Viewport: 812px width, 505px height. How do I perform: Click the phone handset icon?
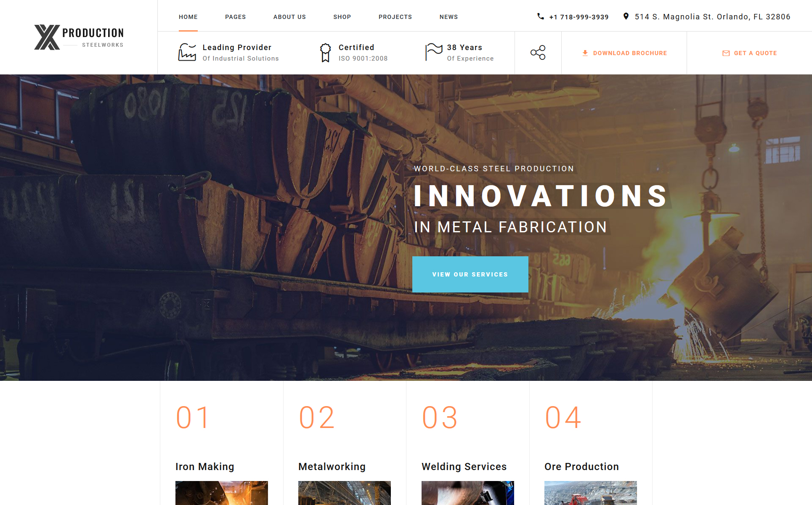click(x=541, y=16)
